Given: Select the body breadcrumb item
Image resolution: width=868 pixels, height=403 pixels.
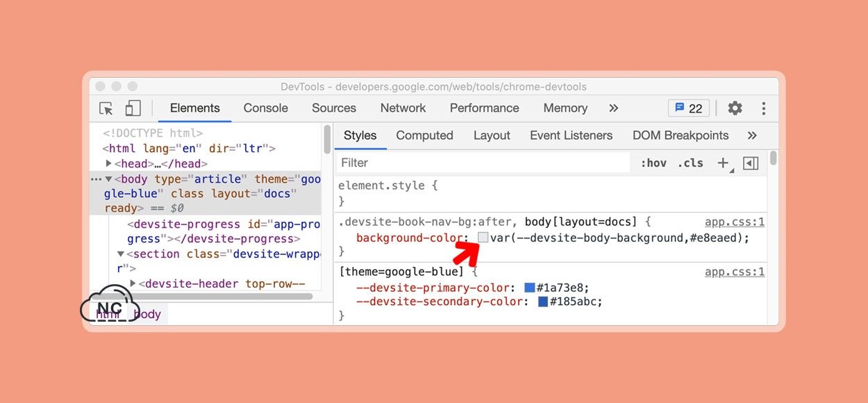Looking at the screenshot, I should pos(147,314).
